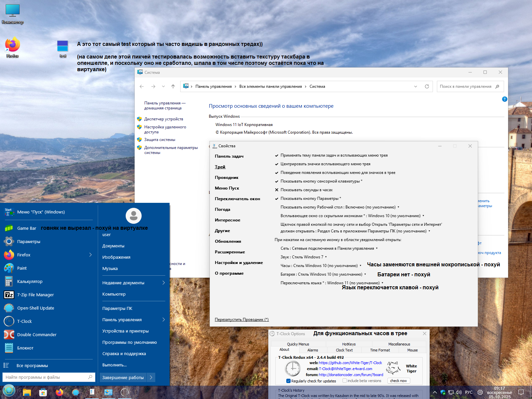
Task: Open 'Диспетчер устройств' in the Система sidebar
Action: [x=164, y=119]
